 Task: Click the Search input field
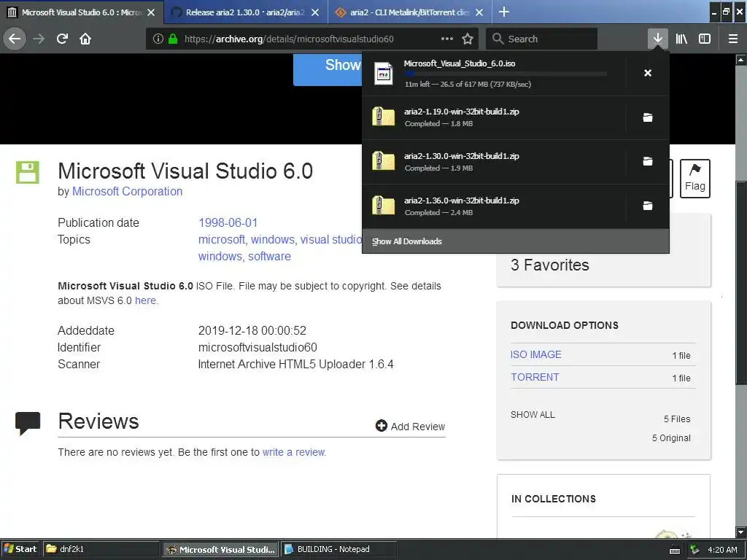[x=542, y=39]
